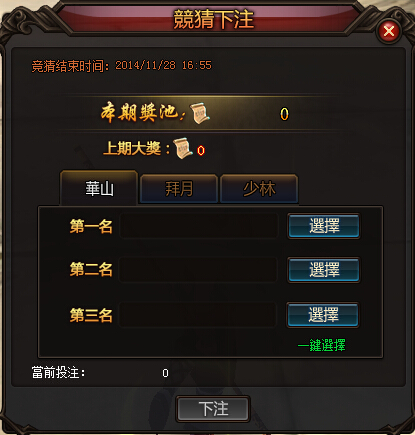Switch to the 拜月 tab
Image resolution: width=415 pixels, height=435 pixels.
(x=179, y=189)
